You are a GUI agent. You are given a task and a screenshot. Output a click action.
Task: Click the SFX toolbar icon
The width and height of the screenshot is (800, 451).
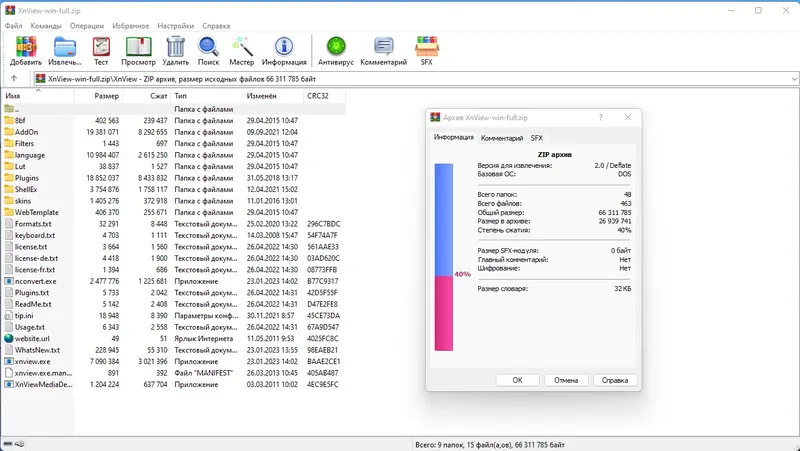pos(427,46)
